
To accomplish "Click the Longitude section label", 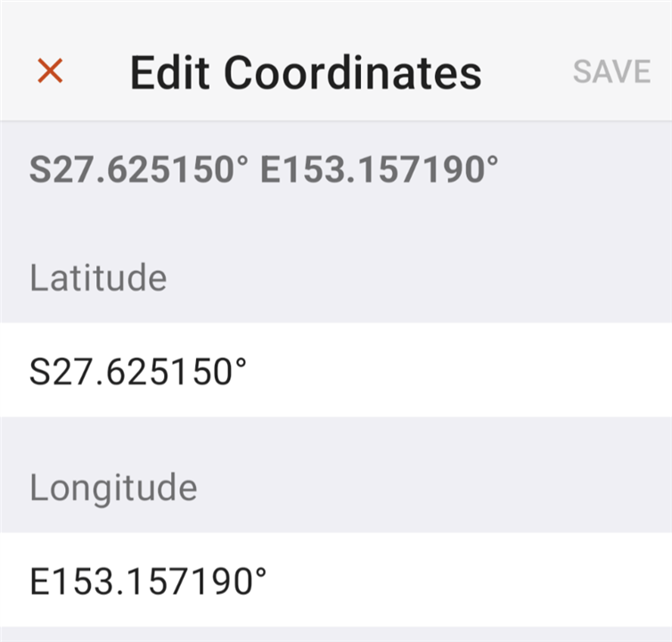I will tap(113, 488).
